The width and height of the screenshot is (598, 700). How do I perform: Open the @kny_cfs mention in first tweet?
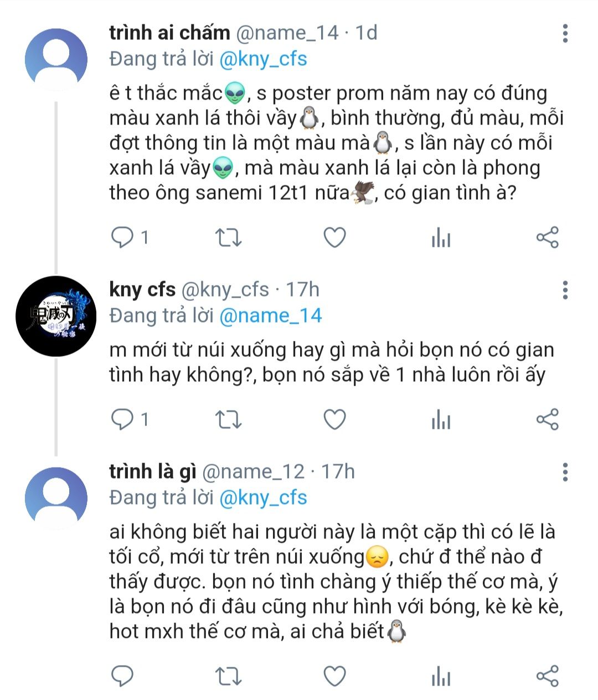263,59
